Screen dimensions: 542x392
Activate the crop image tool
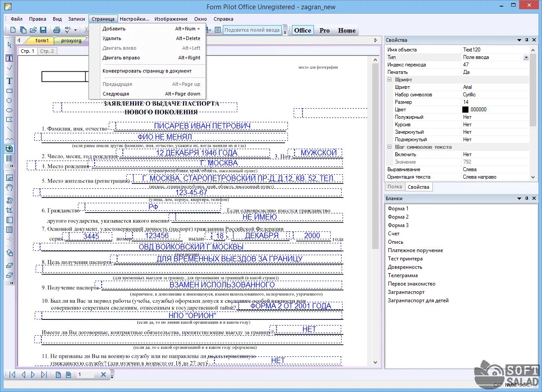(x=9, y=210)
